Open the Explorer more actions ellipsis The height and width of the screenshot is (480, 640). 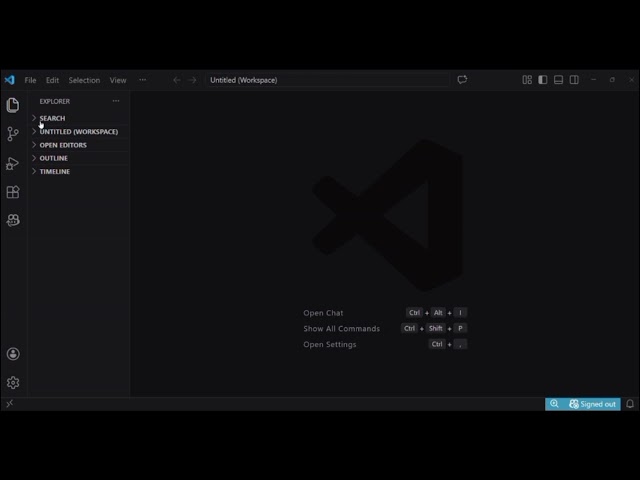click(116, 101)
